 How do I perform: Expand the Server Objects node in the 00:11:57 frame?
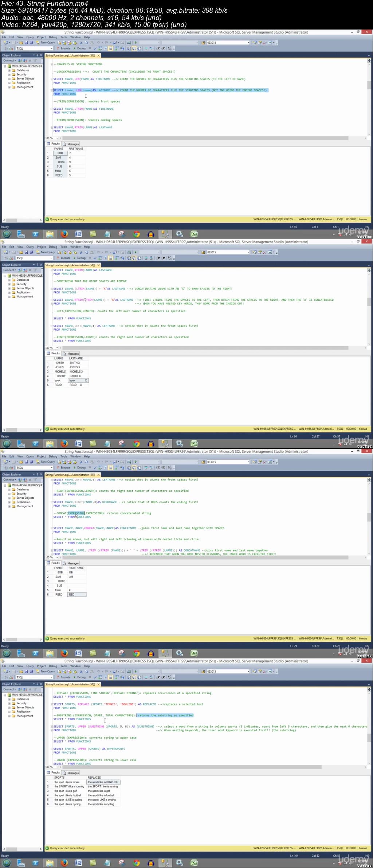click(x=9, y=498)
